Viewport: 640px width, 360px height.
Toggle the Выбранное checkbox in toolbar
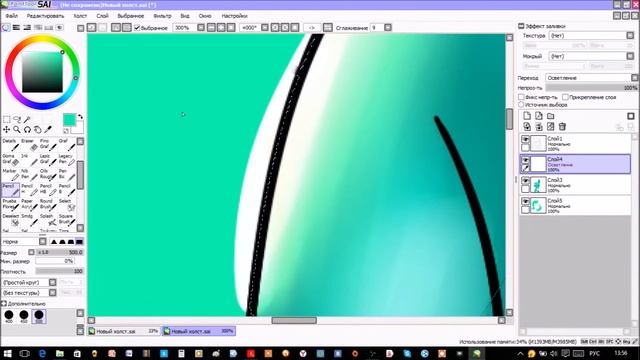pyautogui.click(x=137, y=28)
